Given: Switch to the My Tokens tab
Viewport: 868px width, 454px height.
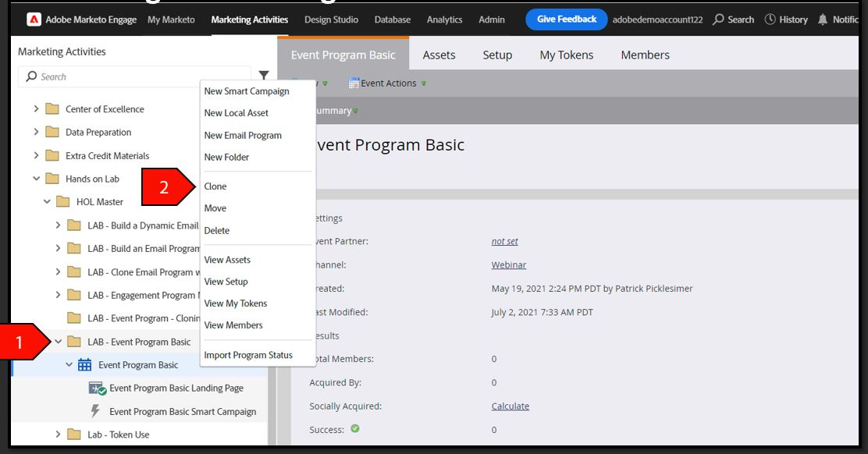Looking at the screenshot, I should pos(566,55).
